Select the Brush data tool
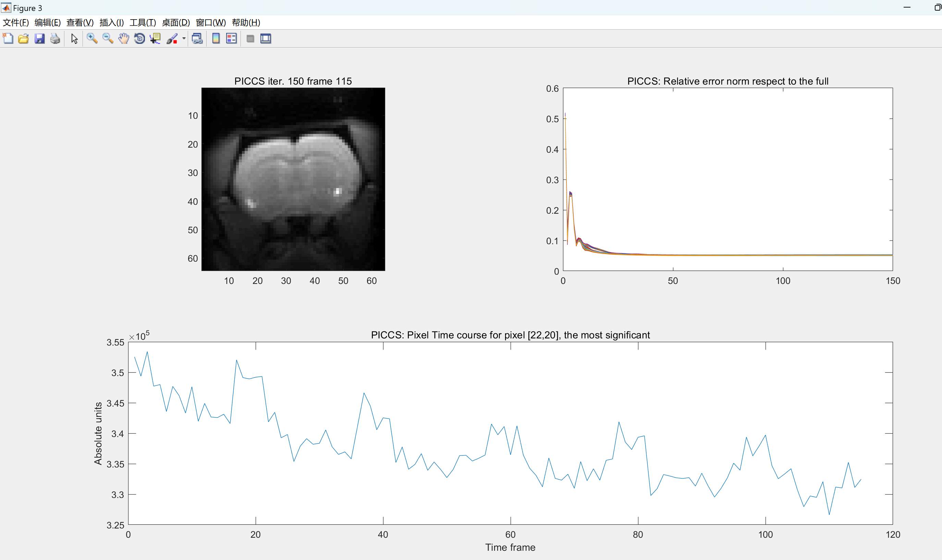This screenshot has width=942, height=560. 172,38
